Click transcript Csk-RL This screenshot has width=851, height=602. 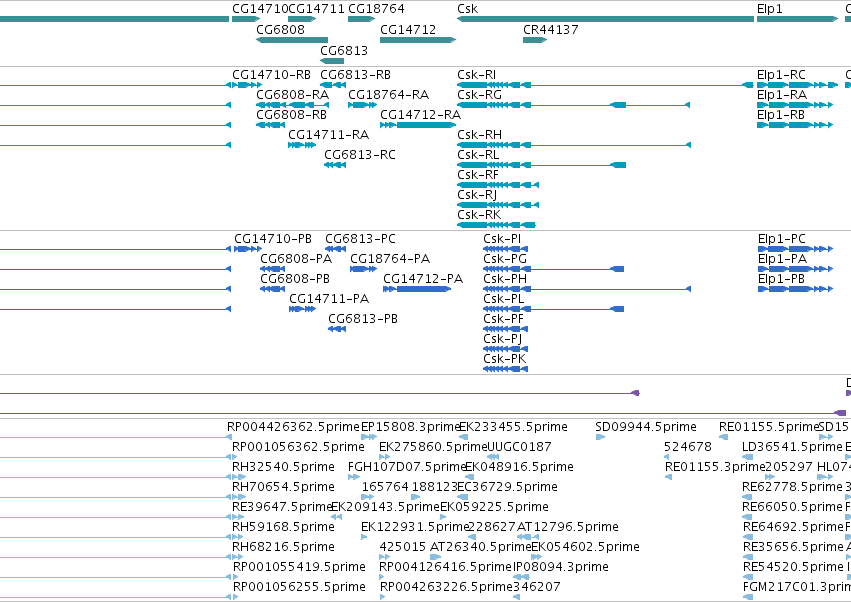pyautogui.click(x=542, y=165)
